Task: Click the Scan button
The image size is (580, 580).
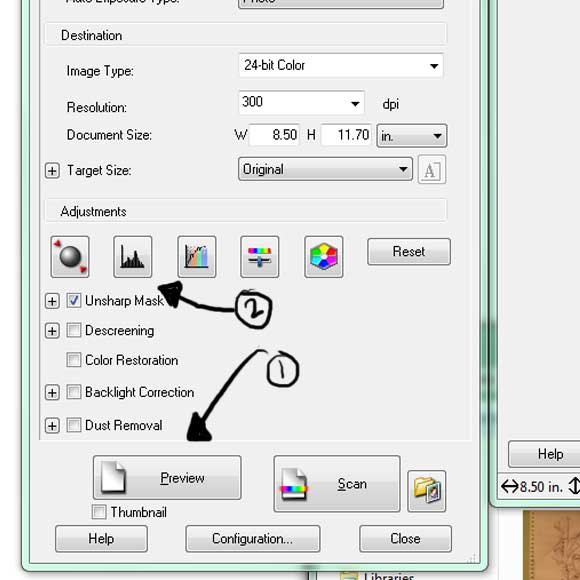Action: click(337, 484)
